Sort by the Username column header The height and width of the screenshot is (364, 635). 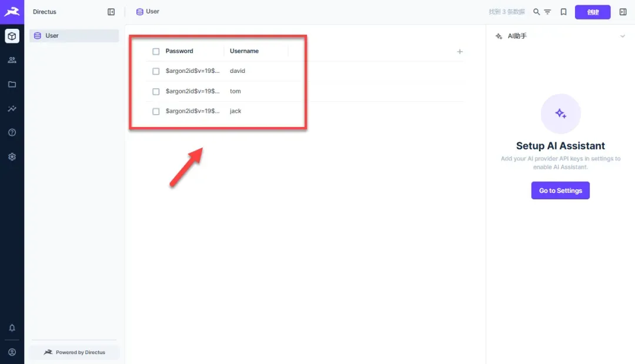pyautogui.click(x=244, y=51)
